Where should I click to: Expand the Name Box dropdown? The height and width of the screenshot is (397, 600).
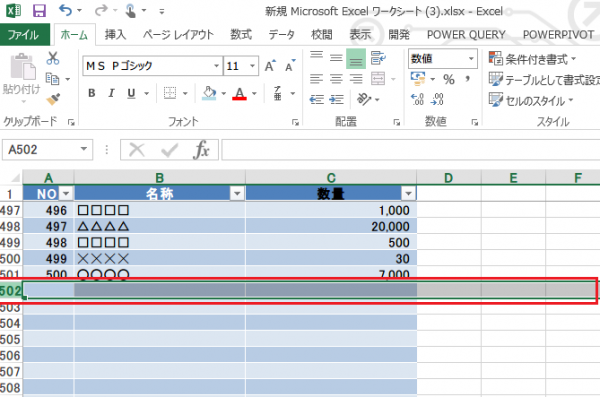point(84,149)
